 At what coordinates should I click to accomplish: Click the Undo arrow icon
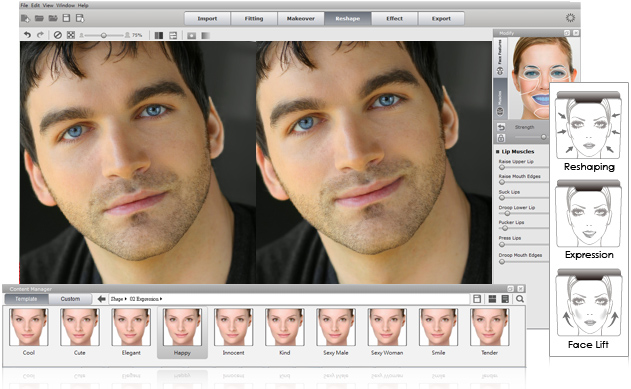[x=27, y=35]
